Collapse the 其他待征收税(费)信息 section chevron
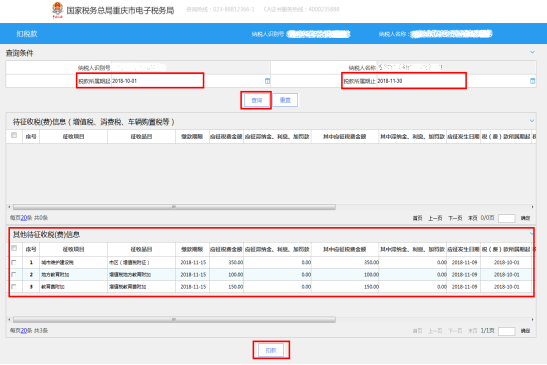Viewport: 547px width, 365px height. click(532, 233)
